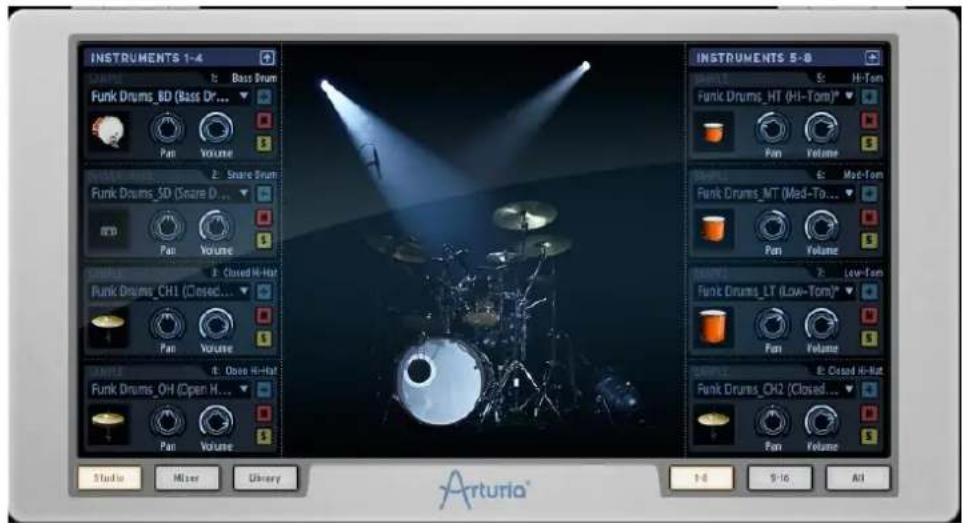Click the bass drum in the kit picture
962x523 pixels.
[440, 381]
